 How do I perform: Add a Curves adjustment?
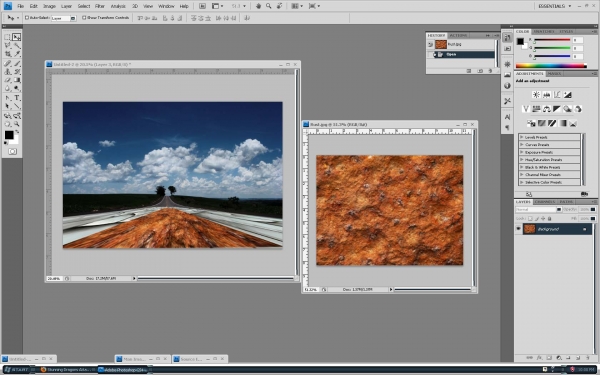coord(557,95)
